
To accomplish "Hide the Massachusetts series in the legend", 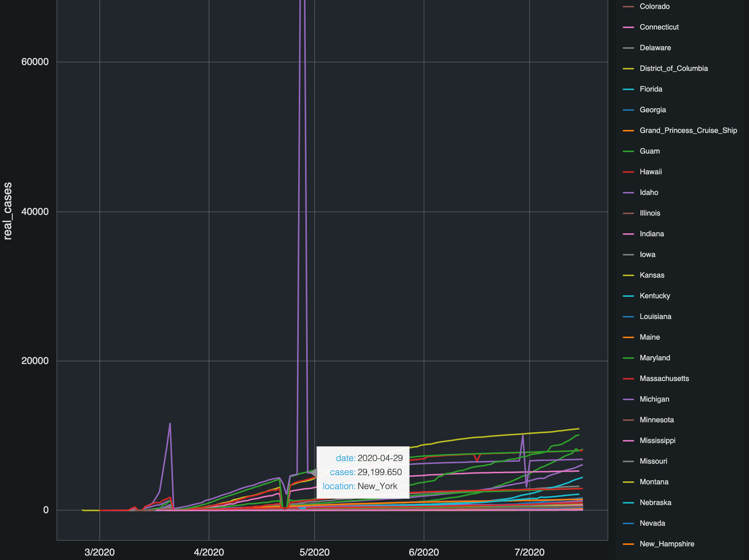I will point(664,379).
